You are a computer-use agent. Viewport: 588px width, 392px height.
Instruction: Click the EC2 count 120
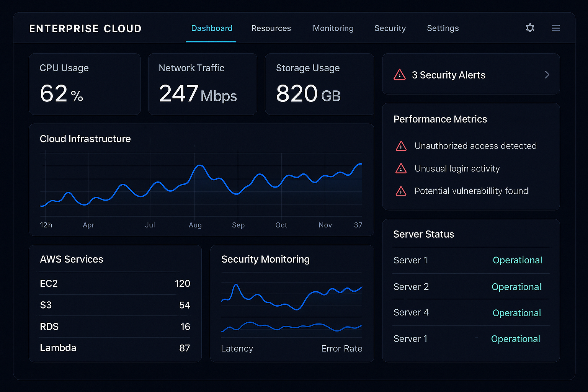pos(183,283)
